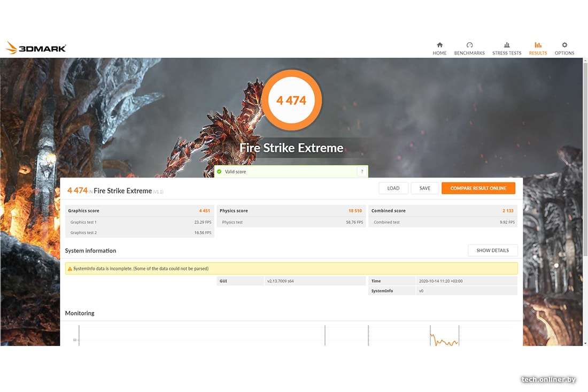
Task: Click the Combined score header row
Action: click(443, 211)
